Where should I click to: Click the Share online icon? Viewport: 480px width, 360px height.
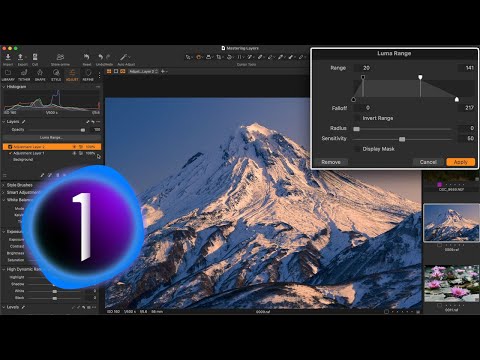point(60,57)
